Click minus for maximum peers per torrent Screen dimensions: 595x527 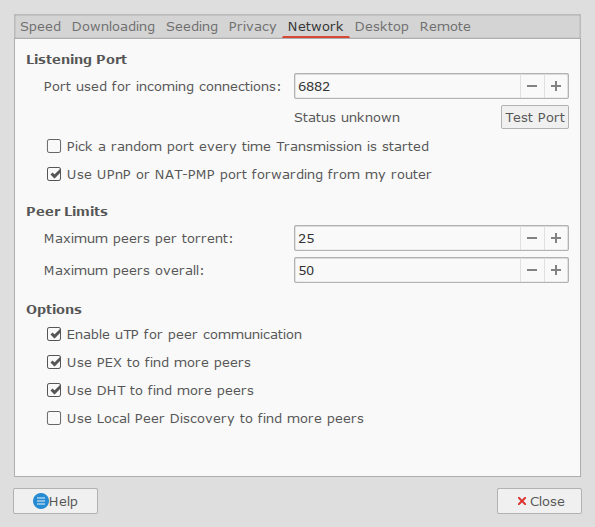click(x=532, y=238)
